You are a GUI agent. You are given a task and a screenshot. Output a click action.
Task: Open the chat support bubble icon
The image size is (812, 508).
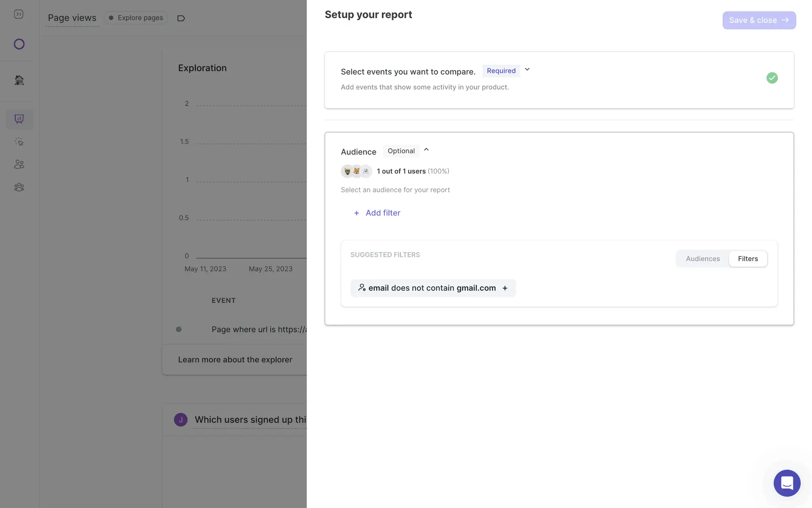pyautogui.click(x=787, y=483)
